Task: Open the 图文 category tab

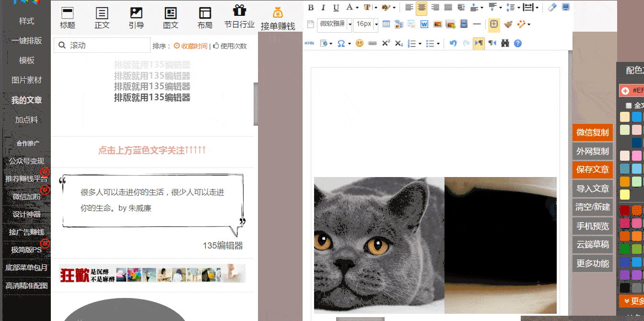Action: tap(171, 18)
